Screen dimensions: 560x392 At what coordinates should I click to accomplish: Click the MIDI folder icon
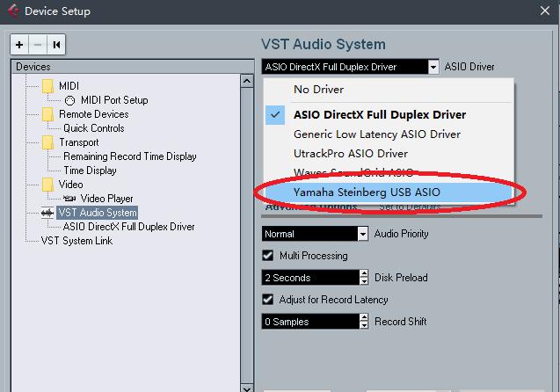point(47,86)
